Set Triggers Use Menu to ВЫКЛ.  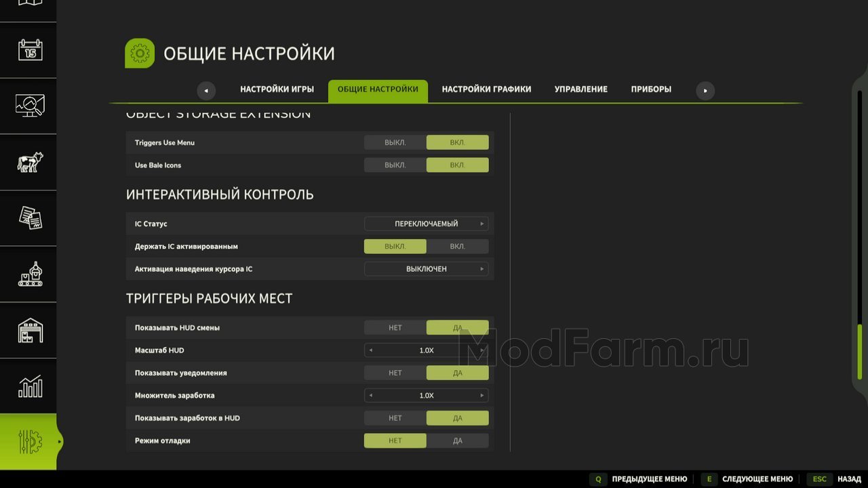pyautogui.click(x=395, y=142)
